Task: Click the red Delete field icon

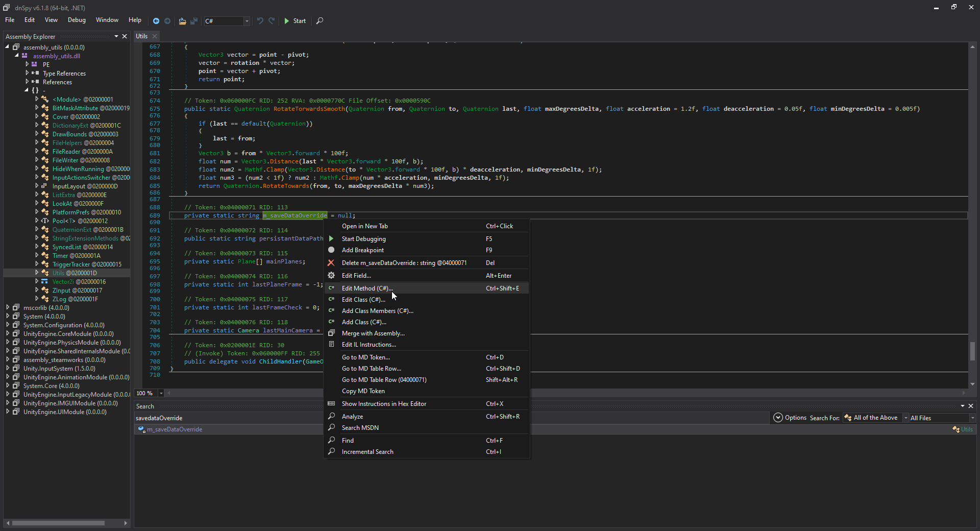Action: [x=331, y=263]
